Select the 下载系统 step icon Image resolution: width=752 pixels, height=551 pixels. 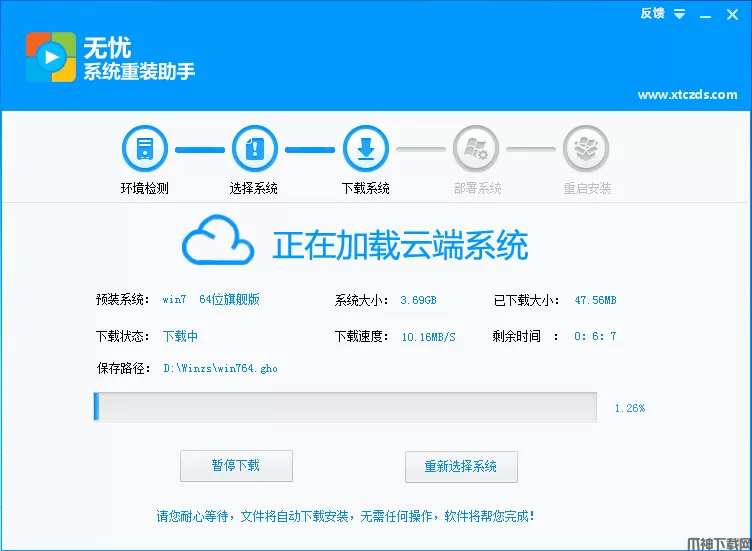[x=366, y=149]
